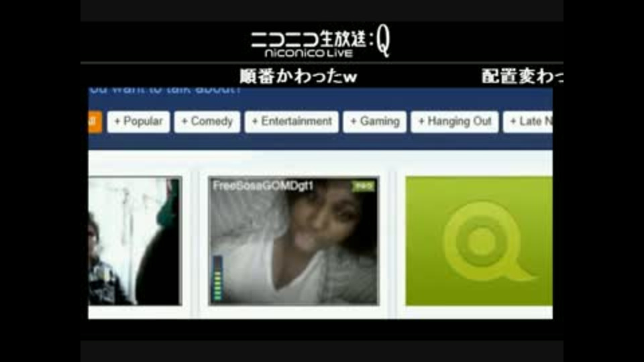
Task: Click the niconico Live logo header
Action: point(321,42)
